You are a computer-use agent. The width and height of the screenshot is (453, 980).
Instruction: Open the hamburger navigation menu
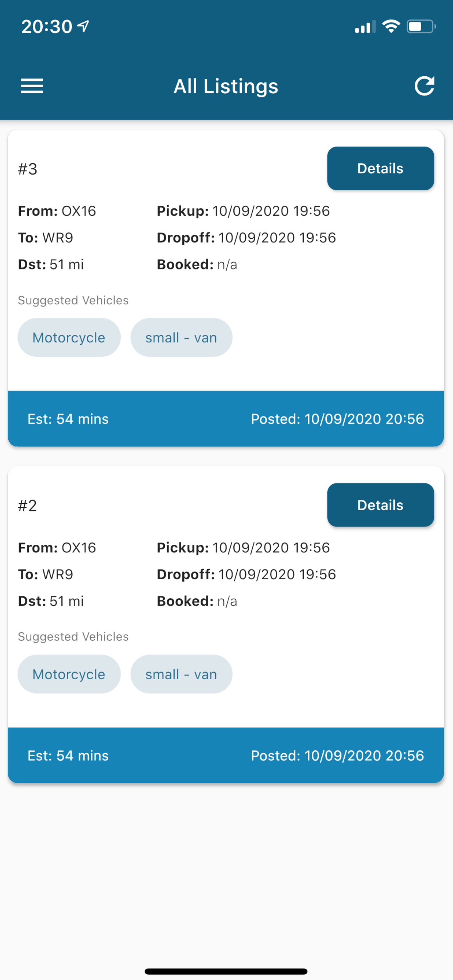32,86
